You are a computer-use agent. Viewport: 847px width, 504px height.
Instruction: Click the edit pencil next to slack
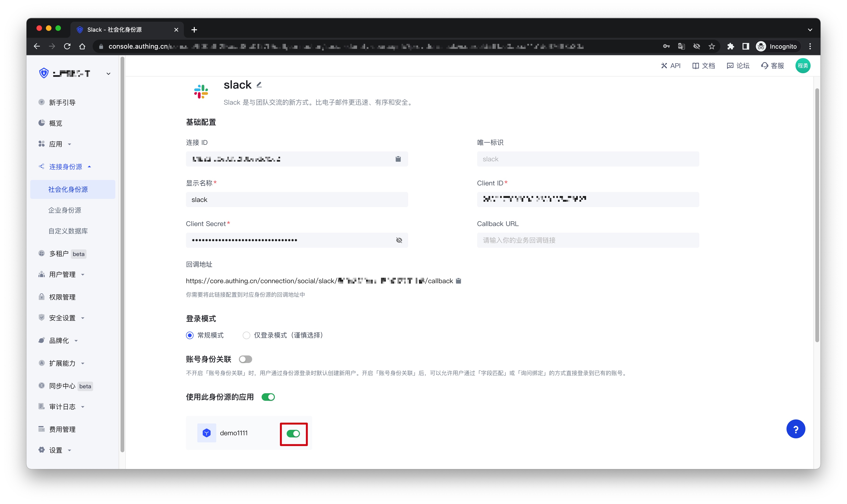coord(259,85)
